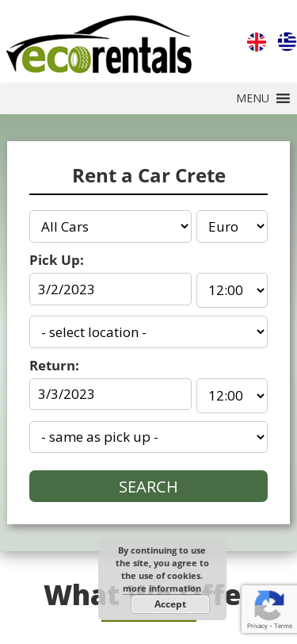Click the return date field 3/3/2023
Image resolution: width=297 pixels, height=644 pixels.
click(x=110, y=394)
